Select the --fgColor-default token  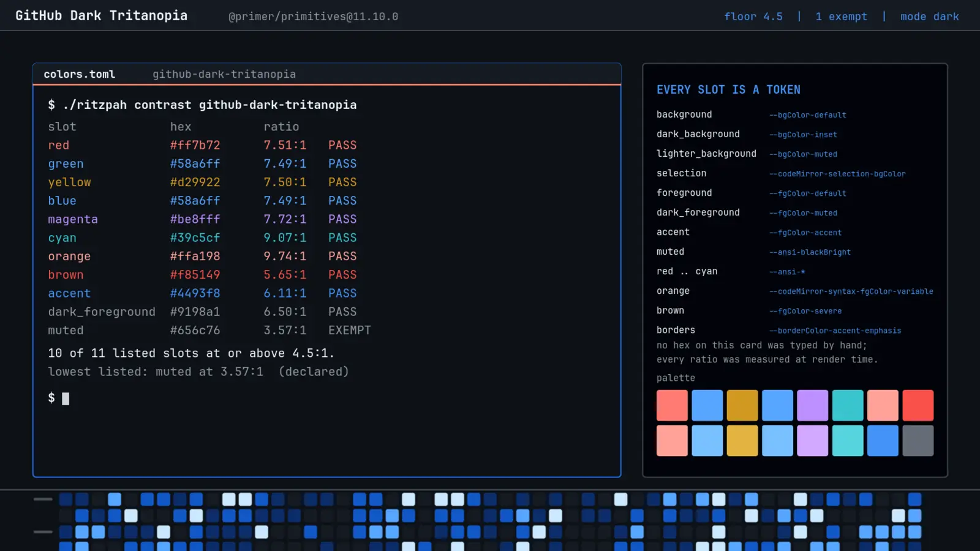pyautogui.click(x=808, y=193)
